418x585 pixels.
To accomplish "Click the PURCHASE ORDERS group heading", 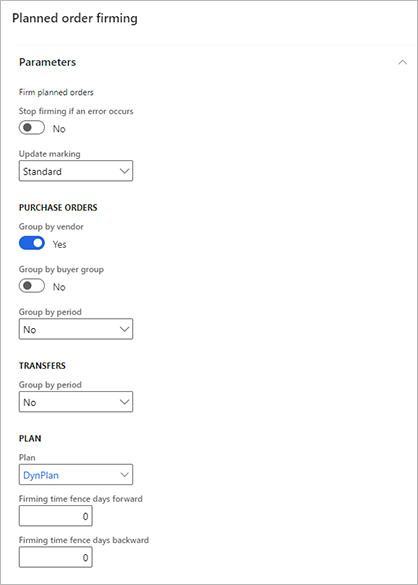I will (x=58, y=208).
